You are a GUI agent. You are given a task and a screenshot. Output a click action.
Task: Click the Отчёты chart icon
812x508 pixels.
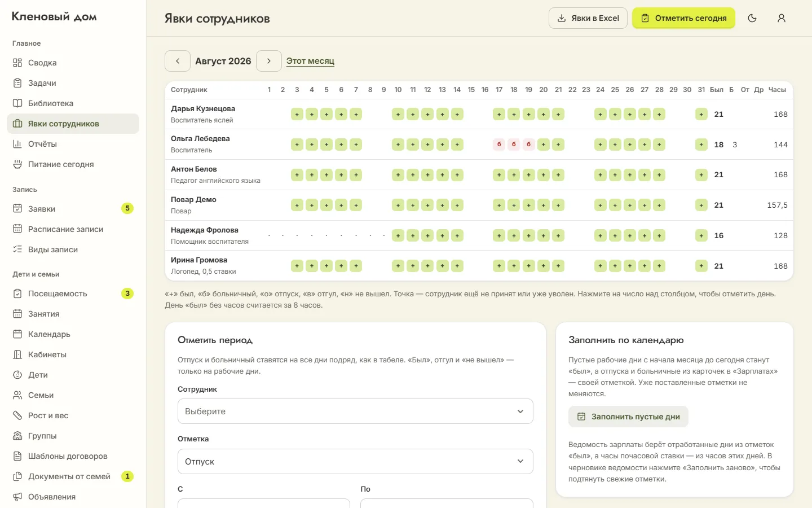[17, 144]
